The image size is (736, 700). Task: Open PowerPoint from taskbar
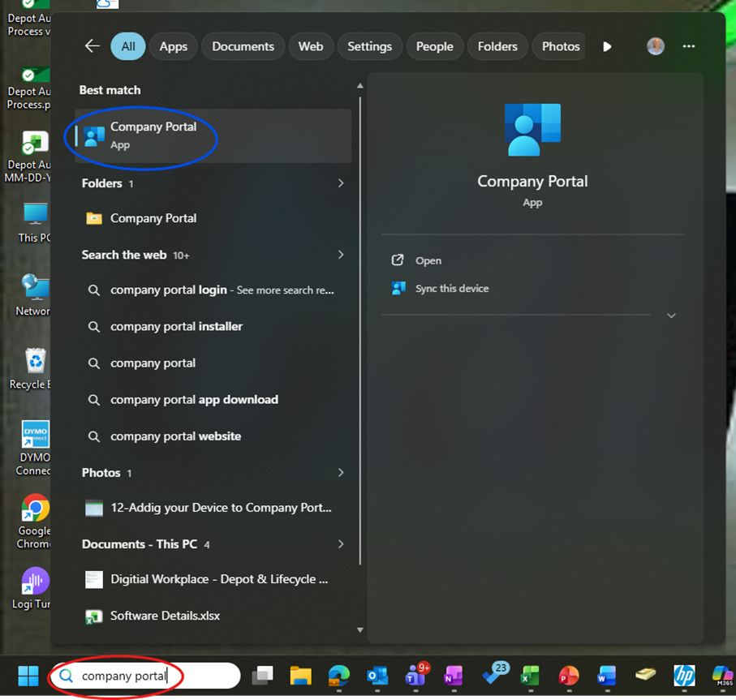(568, 676)
